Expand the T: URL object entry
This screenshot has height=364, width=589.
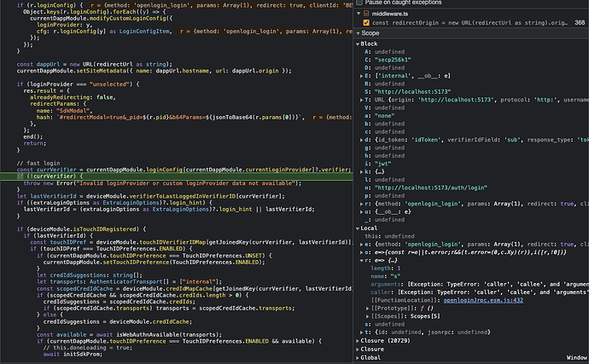(361, 100)
